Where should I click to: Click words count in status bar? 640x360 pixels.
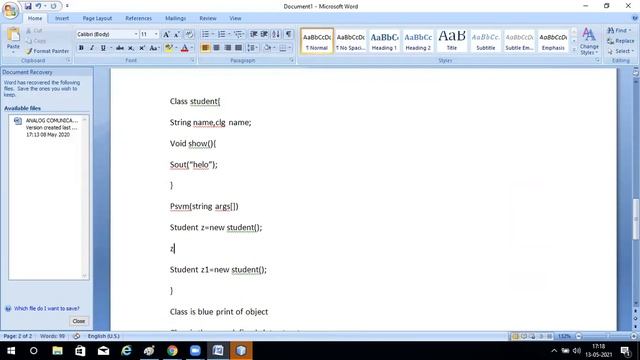click(52, 336)
